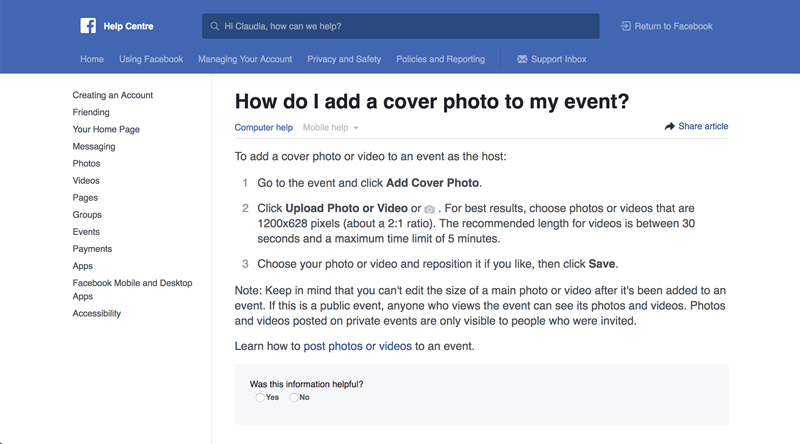Follow the post photos or videos link
This screenshot has width=800, height=444.
(x=357, y=346)
